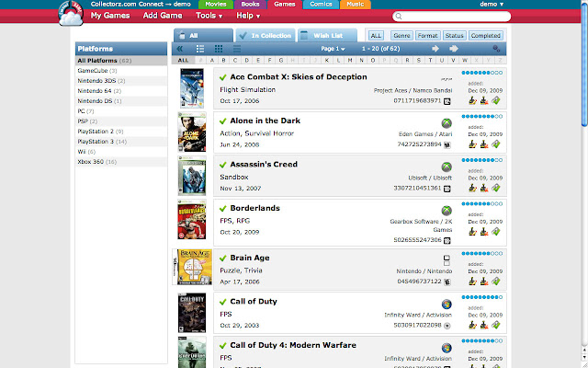Filter by the GameCube platform
The height and width of the screenshot is (368, 588).
tap(121, 71)
